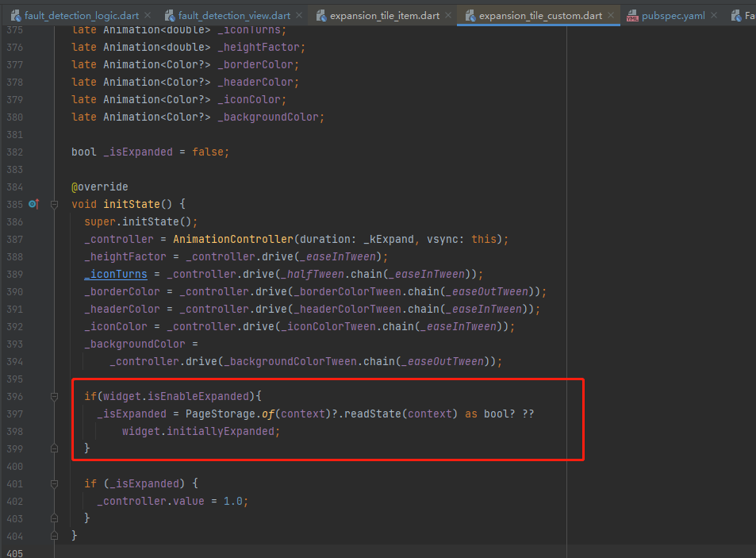The width and height of the screenshot is (756, 558).
Task: Click the YML file icon on pubspec.yaml tab
Action: [x=632, y=16]
